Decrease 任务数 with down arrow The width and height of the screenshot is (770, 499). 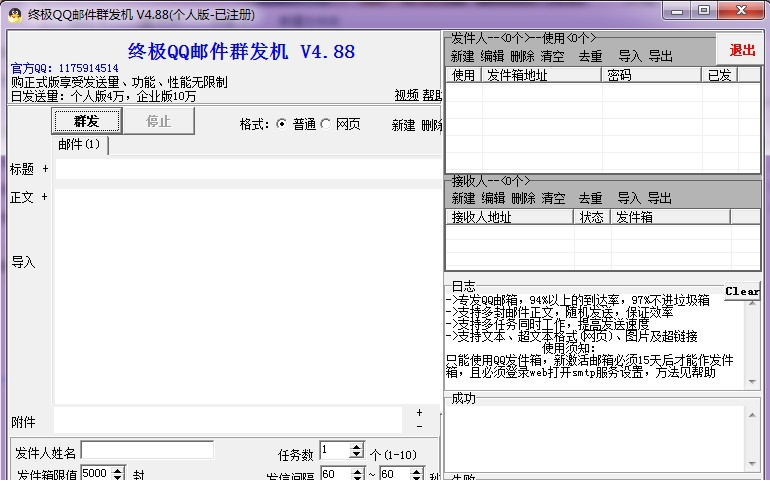pos(357,454)
